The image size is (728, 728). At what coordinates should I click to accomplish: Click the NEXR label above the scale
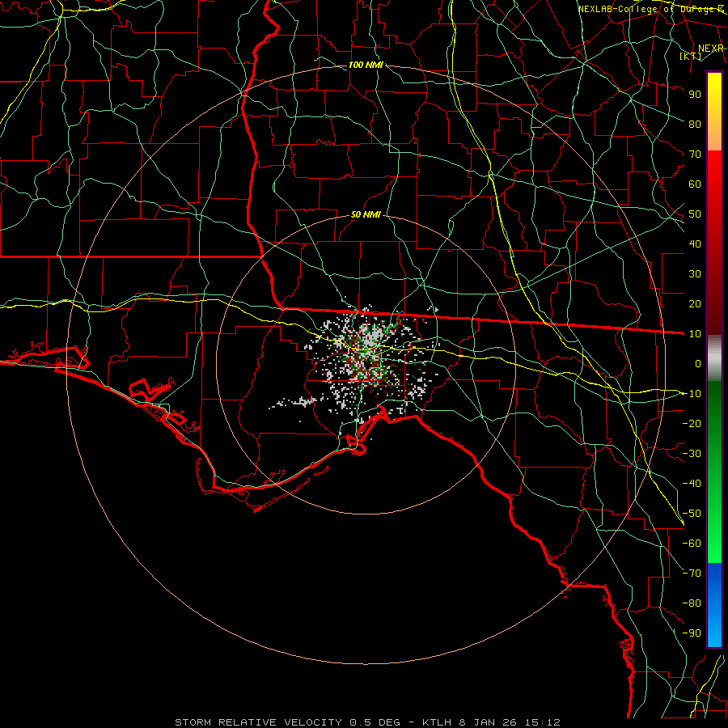point(711,49)
